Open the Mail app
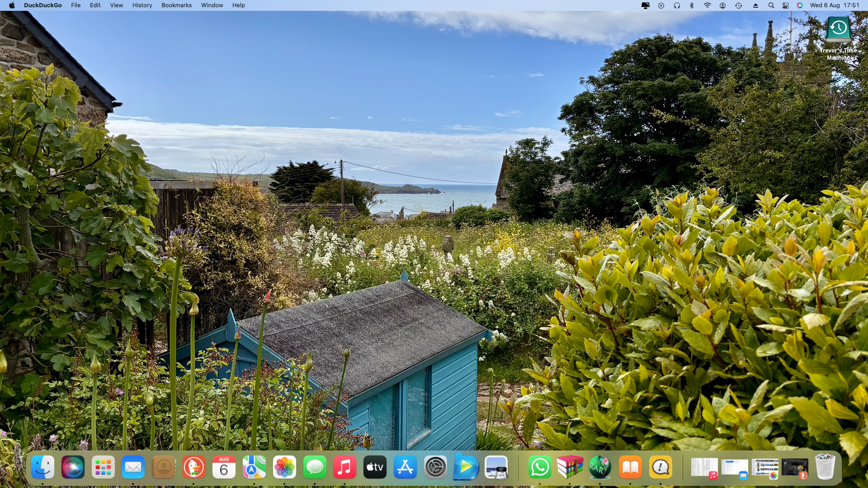868x488 pixels. pyautogui.click(x=133, y=467)
